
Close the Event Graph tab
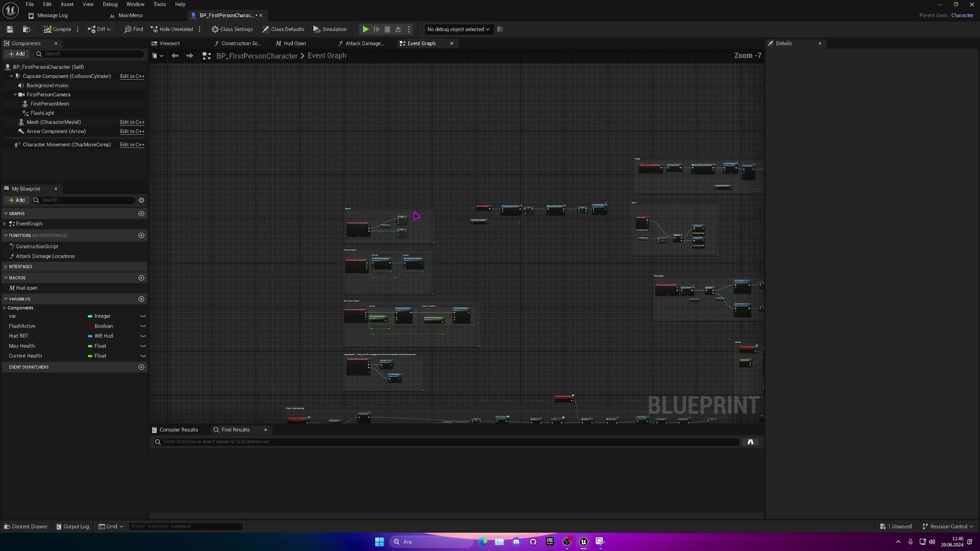452,43
